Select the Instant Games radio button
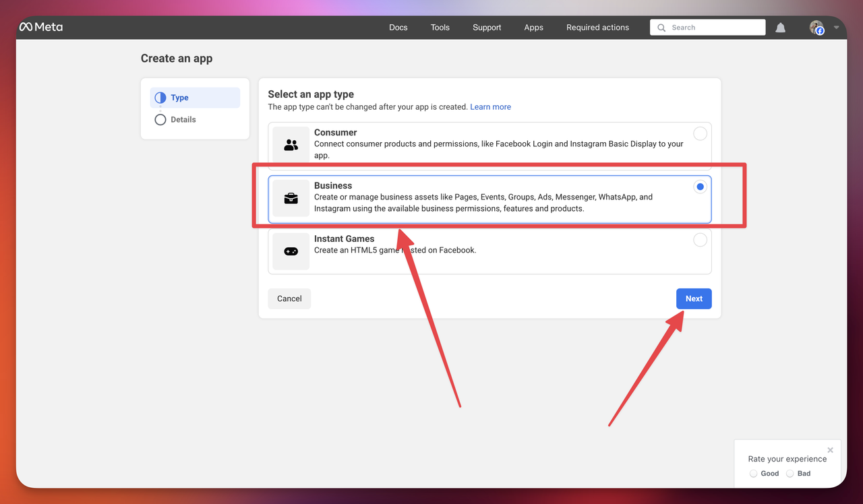Screen dimensions: 863x504 click(x=701, y=240)
